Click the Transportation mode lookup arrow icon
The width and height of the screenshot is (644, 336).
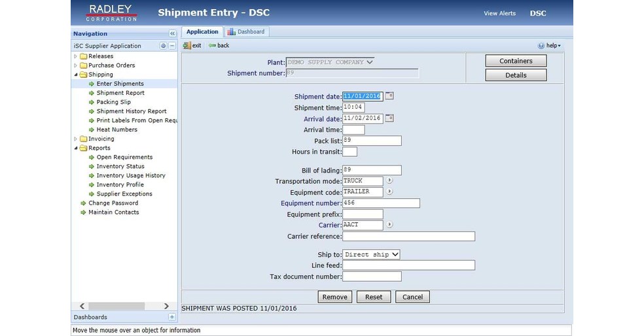(x=389, y=180)
